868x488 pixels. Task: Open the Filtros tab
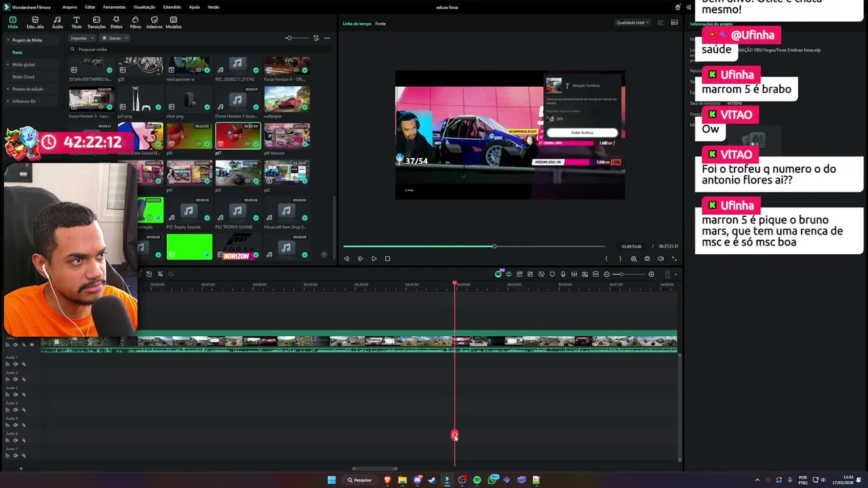[136, 22]
